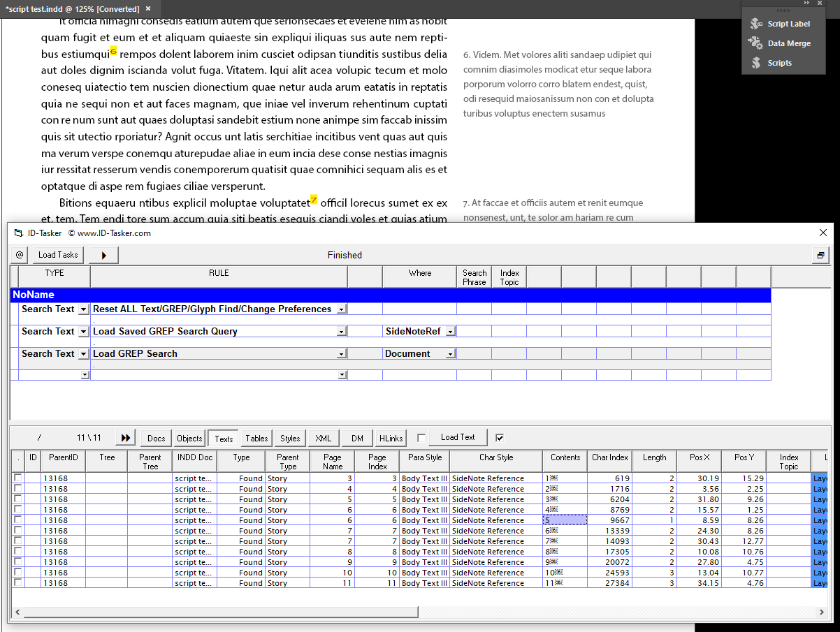Click the Load Tasks button
Screen dimensions: 840x632
(57, 255)
